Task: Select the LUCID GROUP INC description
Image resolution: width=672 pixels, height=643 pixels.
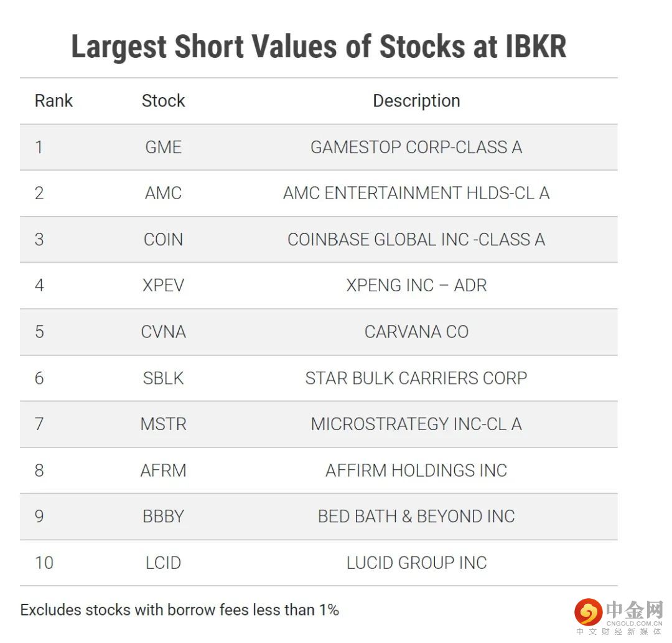Action: [416, 563]
